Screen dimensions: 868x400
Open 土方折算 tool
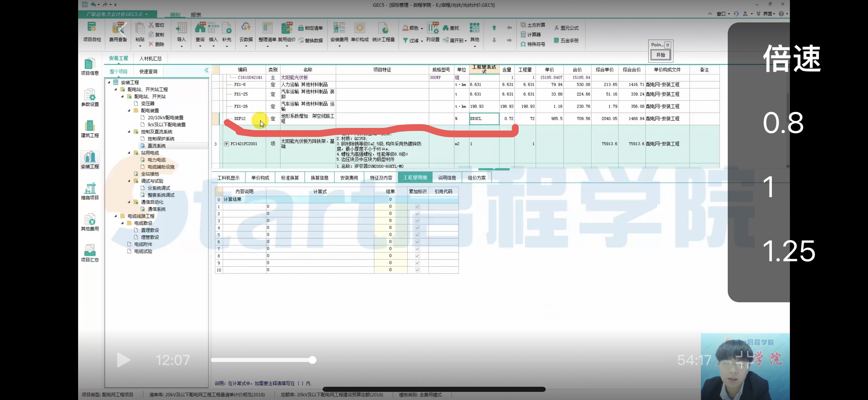(x=533, y=25)
